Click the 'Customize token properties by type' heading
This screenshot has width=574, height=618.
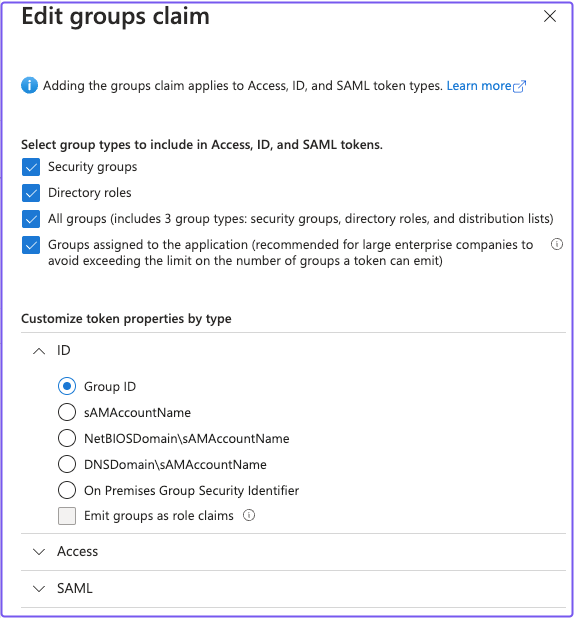click(126, 318)
